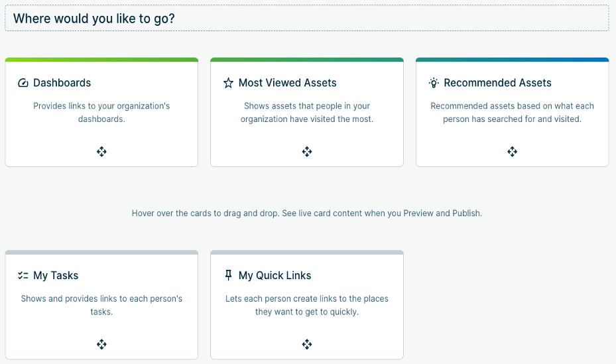616x364 pixels.
Task: Grab the move handle on Dashboards card
Action: pos(101,152)
